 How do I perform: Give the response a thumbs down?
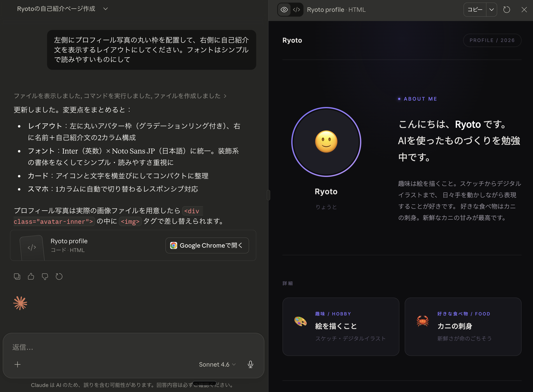coord(45,276)
